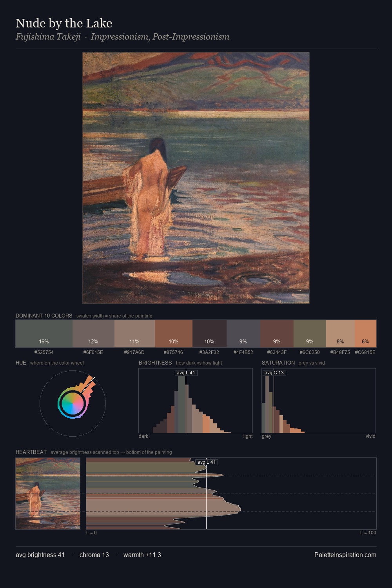Viewport: 392px width, 588px height.
Task: Click 'Impressionism, Post-Impressionism' style text
Action: click(x=160, y=37)
